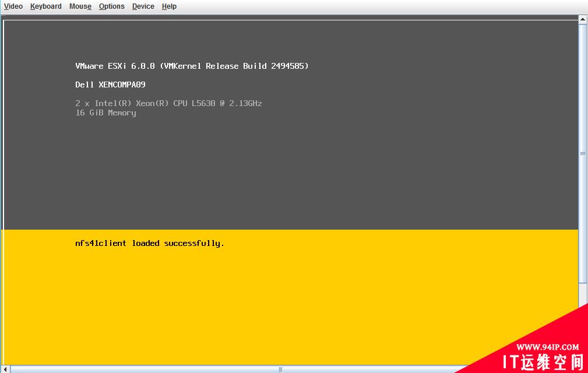Open the Keyboard menu
588x373 pixels.
(x=46, y=6)
